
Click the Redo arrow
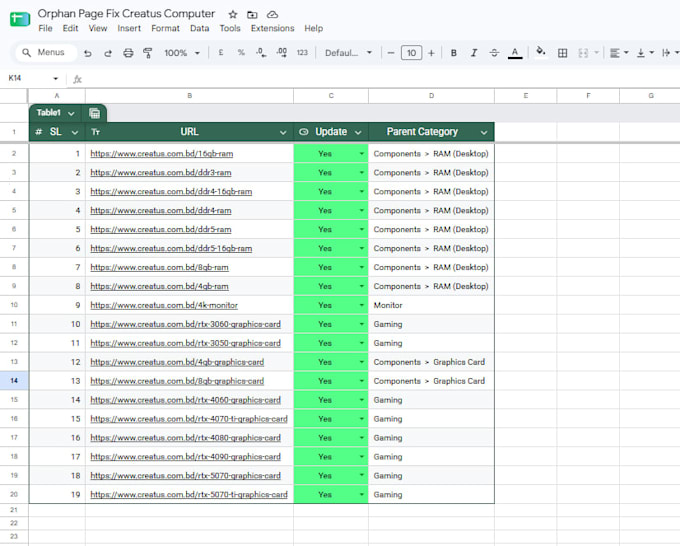pos(108,53)
